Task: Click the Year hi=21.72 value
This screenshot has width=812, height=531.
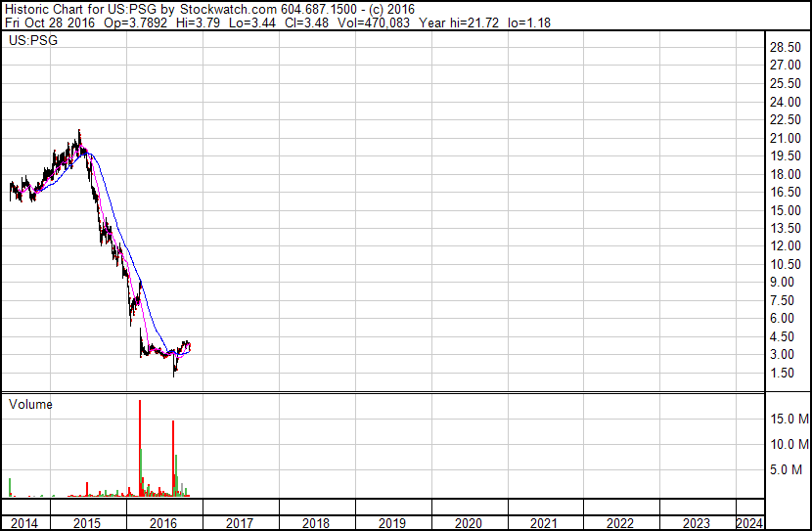Action: pyautogui.click(x=459, y=22)
